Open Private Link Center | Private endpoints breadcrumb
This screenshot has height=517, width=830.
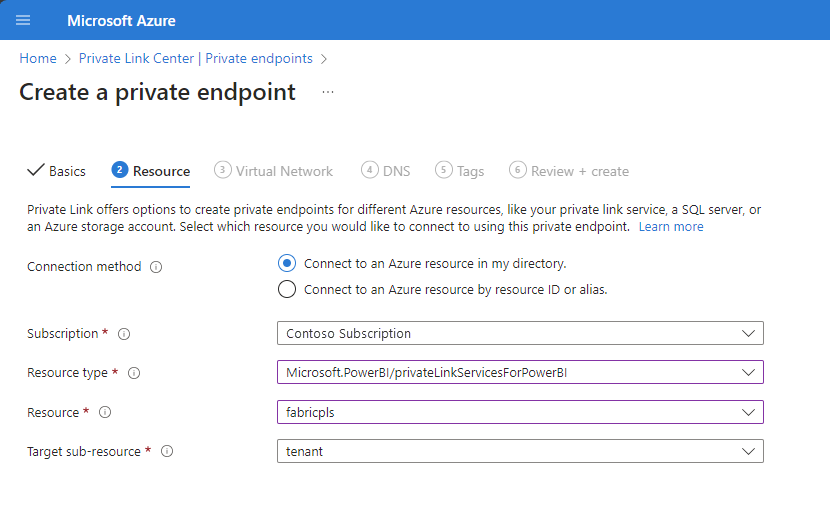[x=195, y=58]
